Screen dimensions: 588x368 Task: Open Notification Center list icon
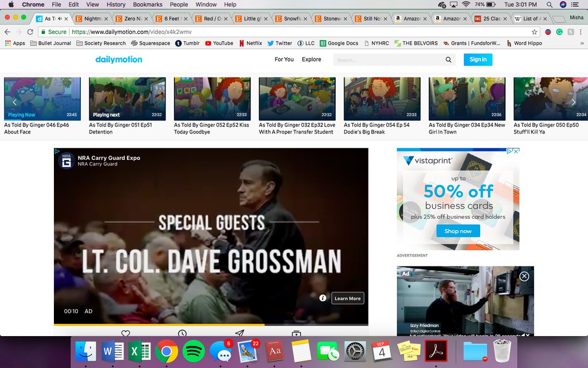(x=576, y=4)
